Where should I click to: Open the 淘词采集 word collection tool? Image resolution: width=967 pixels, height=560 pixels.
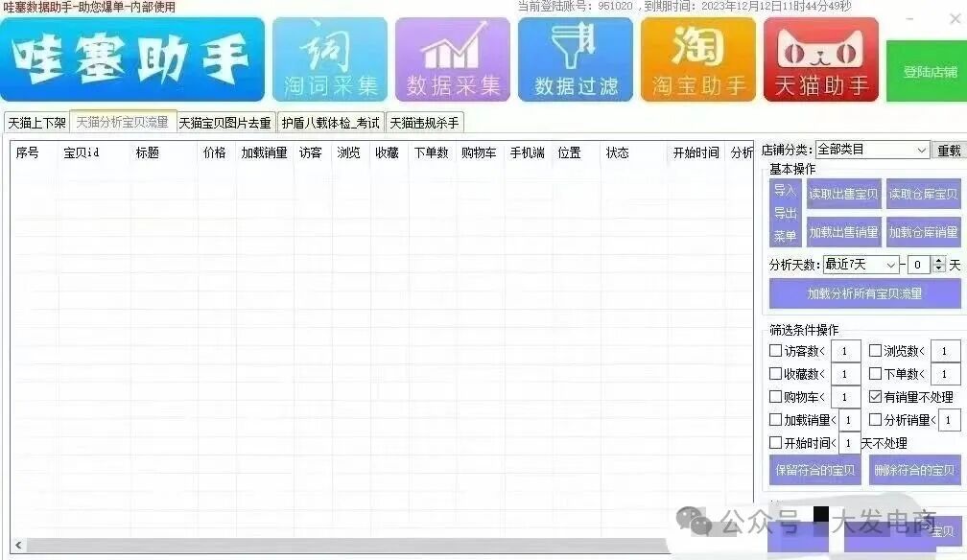coord(330,58)
